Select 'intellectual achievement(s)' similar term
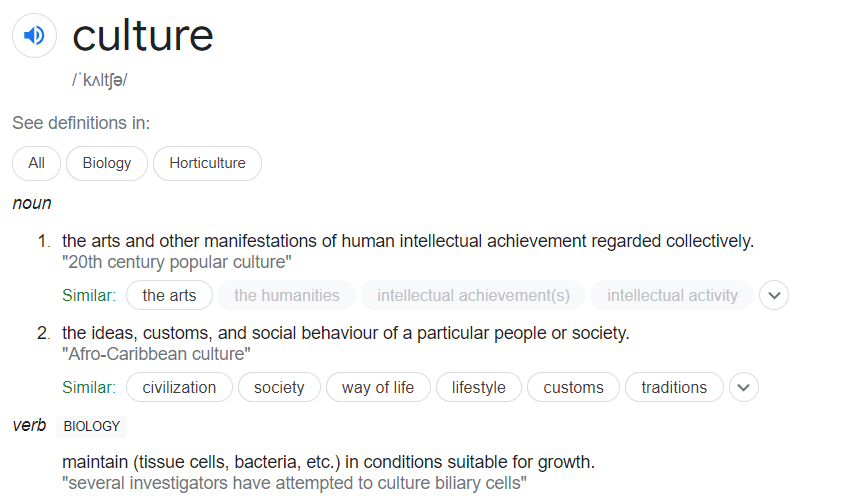Viewport: 846px width, 500px height. (x=473, y=295)
